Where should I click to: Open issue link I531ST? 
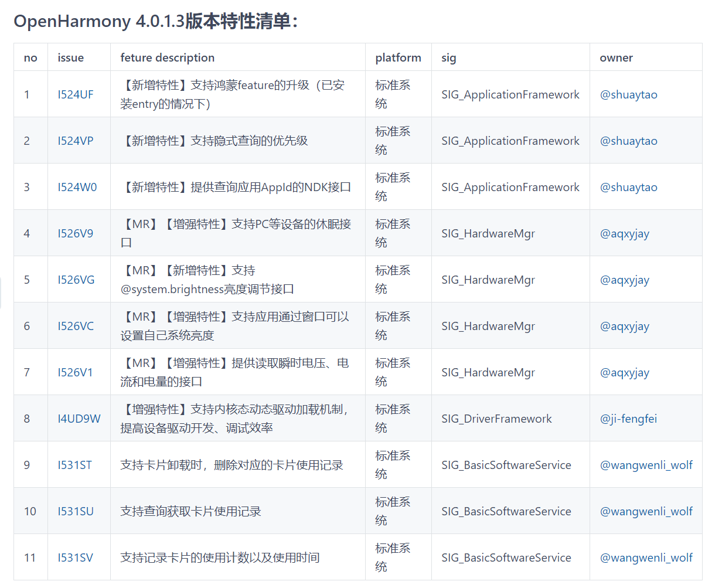point(74,465)
